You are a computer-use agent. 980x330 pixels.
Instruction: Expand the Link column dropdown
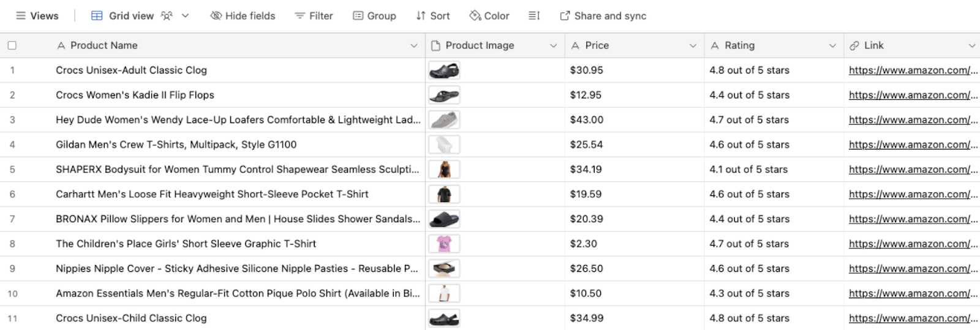pyautogui.click(x=972, y=46)
